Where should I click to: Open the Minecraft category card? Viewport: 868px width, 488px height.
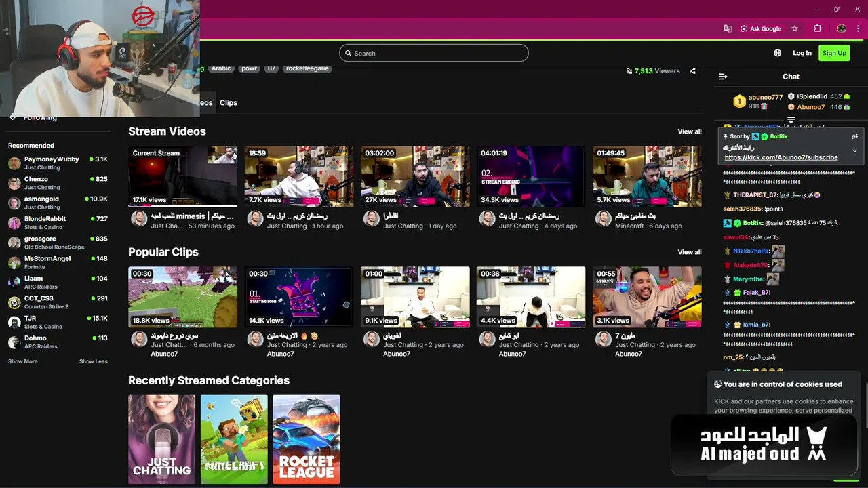234,439
